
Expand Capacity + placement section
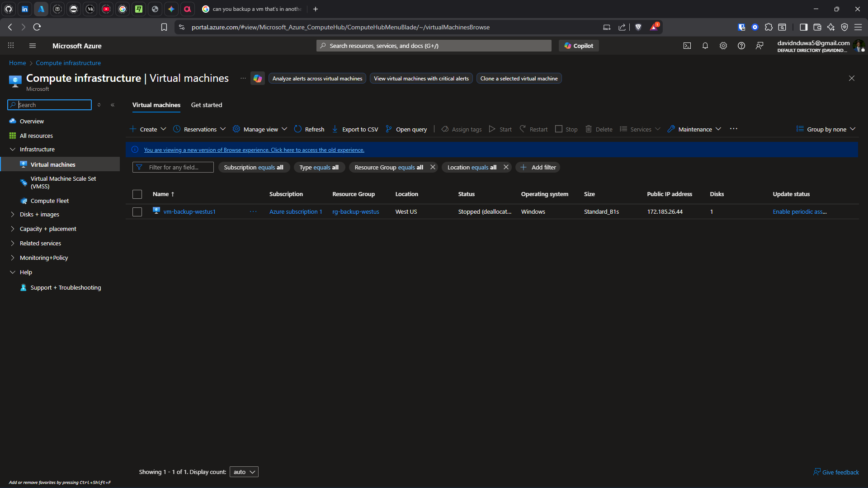13,229
